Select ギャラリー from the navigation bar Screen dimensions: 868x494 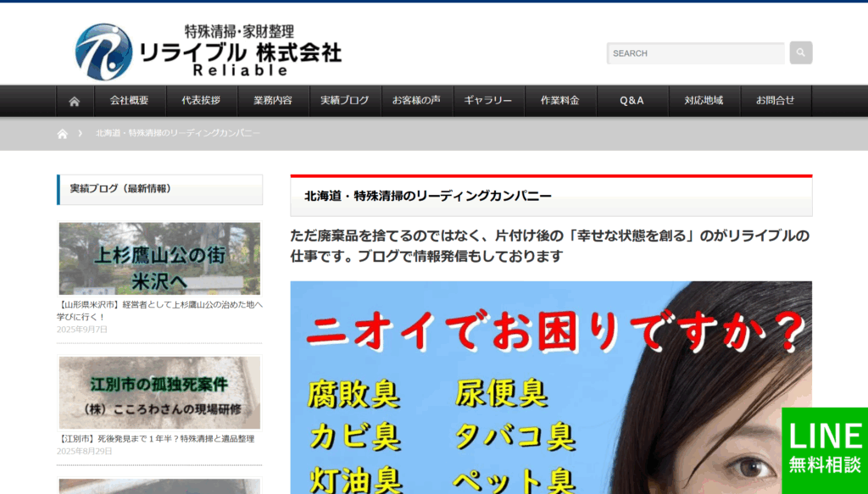click(x=488, y=101)
